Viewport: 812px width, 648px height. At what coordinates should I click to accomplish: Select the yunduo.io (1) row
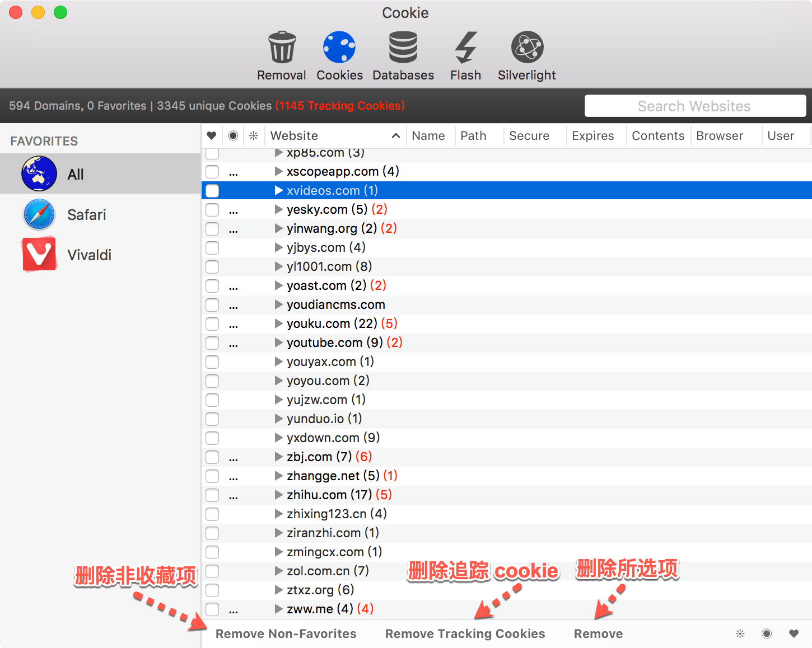point(506,419)
